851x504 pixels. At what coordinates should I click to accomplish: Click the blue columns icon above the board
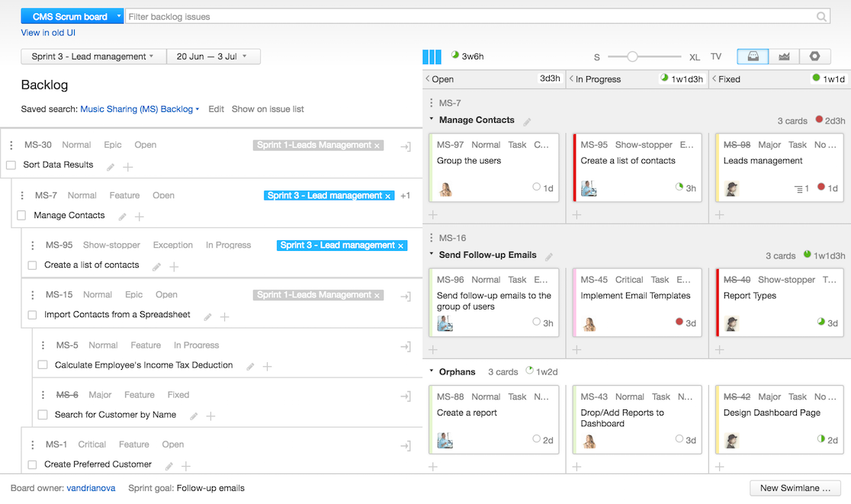pos(432,57)
